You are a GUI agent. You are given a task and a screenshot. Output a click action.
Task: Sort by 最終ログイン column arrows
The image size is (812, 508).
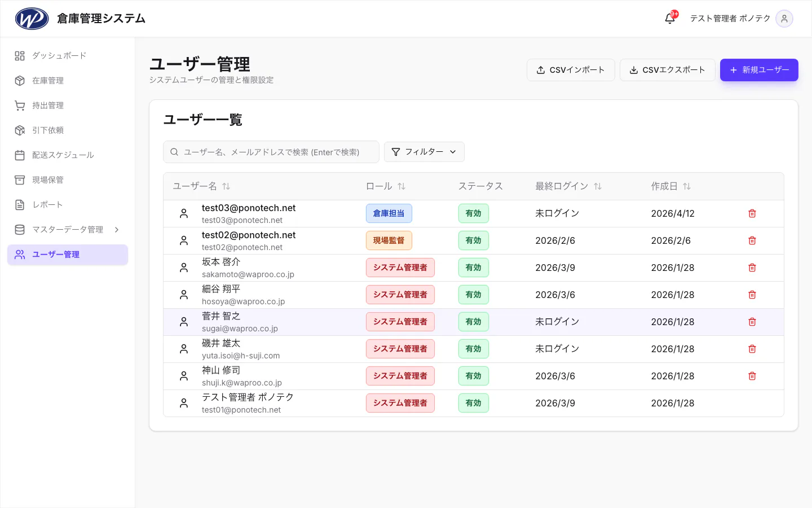click(598, 186)
